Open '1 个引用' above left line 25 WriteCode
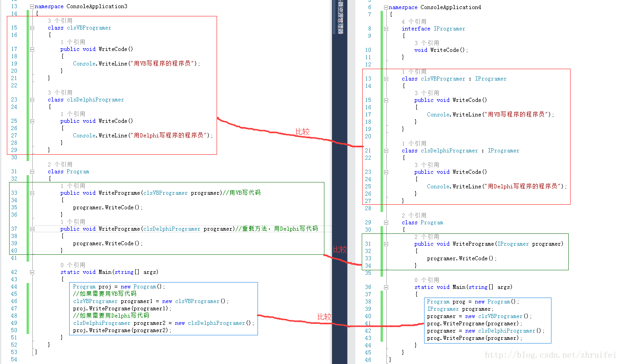 tap(73, 114)
